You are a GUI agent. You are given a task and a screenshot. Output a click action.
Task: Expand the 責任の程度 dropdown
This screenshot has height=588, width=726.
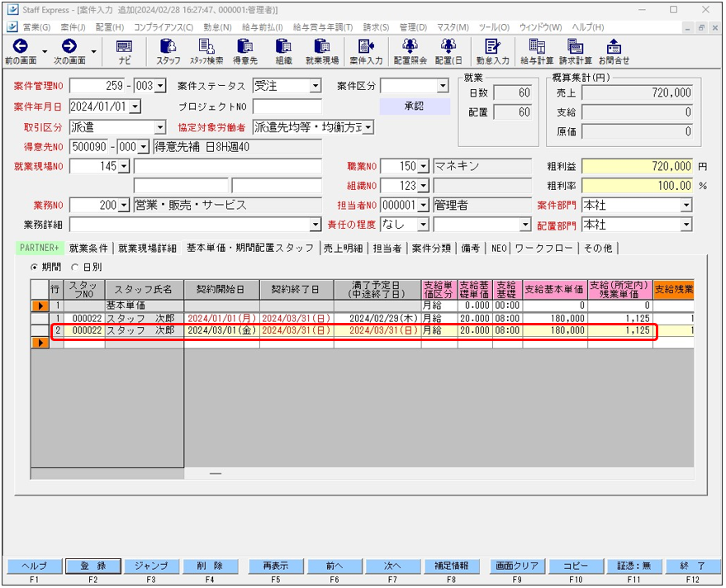[424, 225]
